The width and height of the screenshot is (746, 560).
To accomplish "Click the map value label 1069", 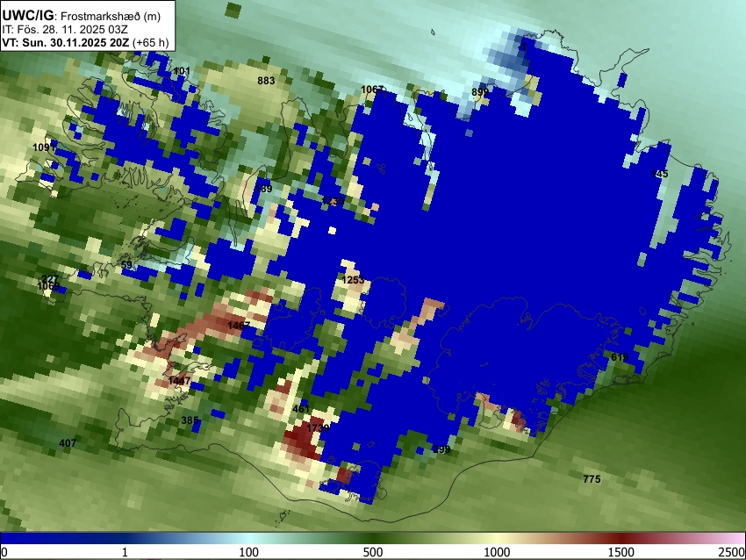I will (48, 286).
